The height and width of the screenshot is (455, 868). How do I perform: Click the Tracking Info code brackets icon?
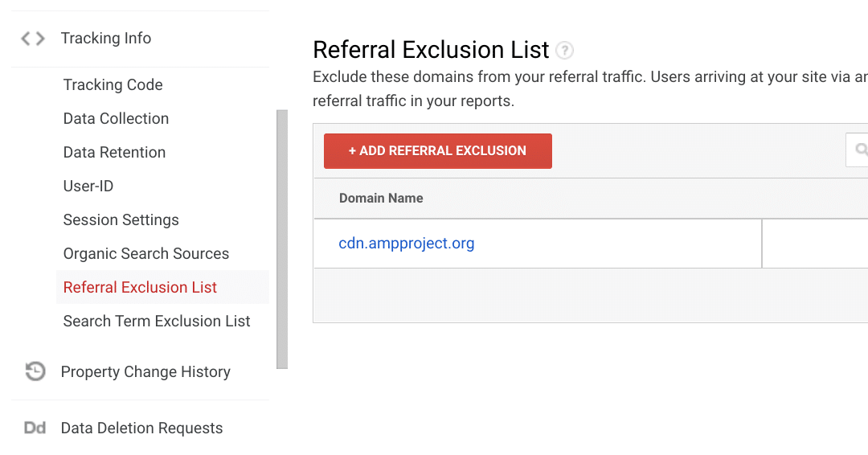33,39
